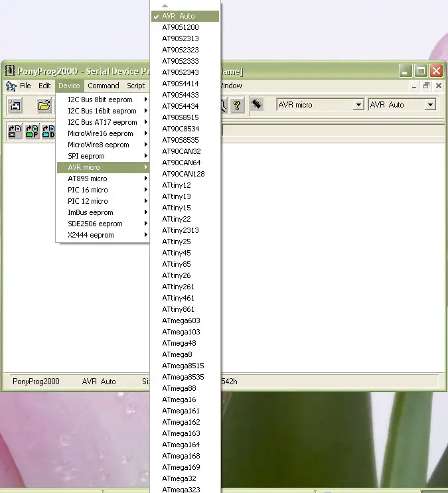This screenshot has height=493, width=448.
Task: Close the open Device menu
Action: pyautogui.click(x=69, y=86)
